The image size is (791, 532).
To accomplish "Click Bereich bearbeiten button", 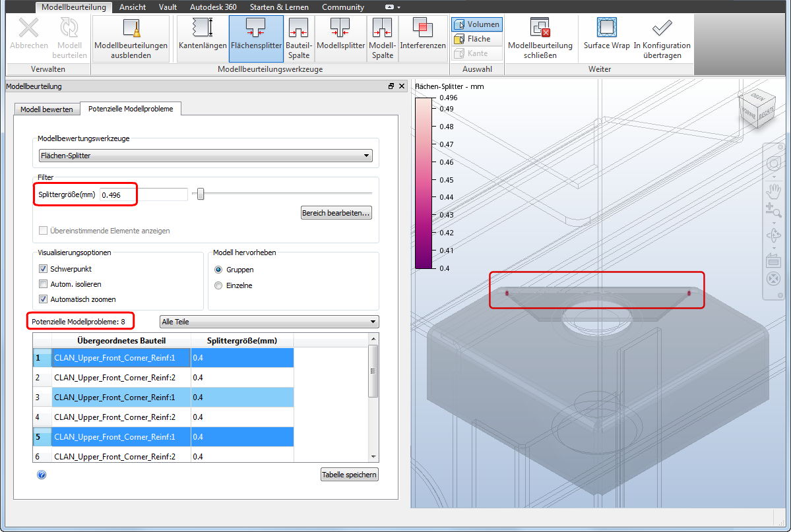I will coord(336,213).
